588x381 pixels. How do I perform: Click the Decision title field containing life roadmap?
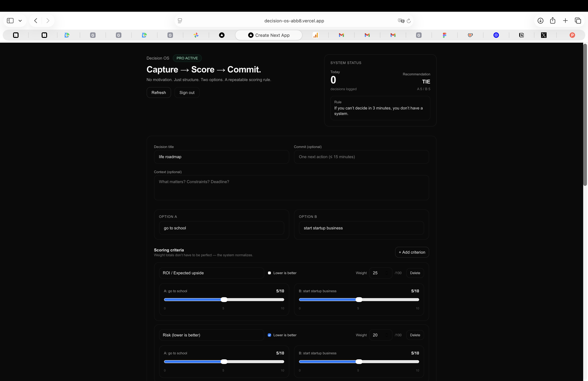point(222,157)
